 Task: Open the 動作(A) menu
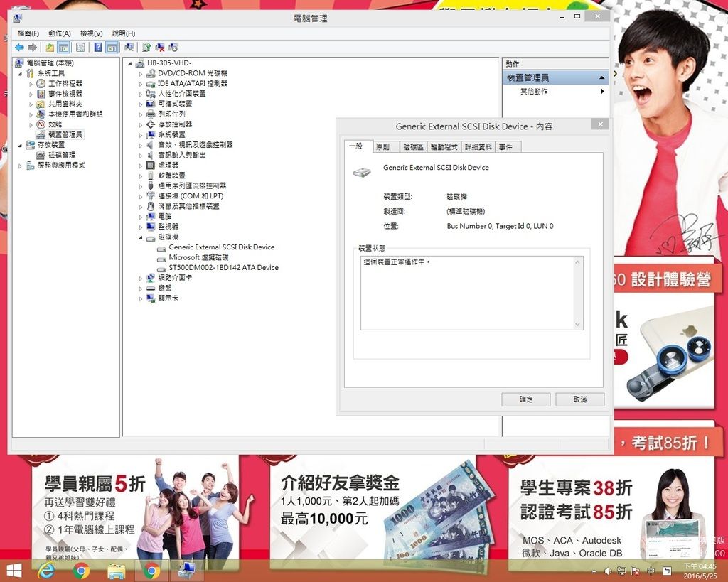[60, 33]
